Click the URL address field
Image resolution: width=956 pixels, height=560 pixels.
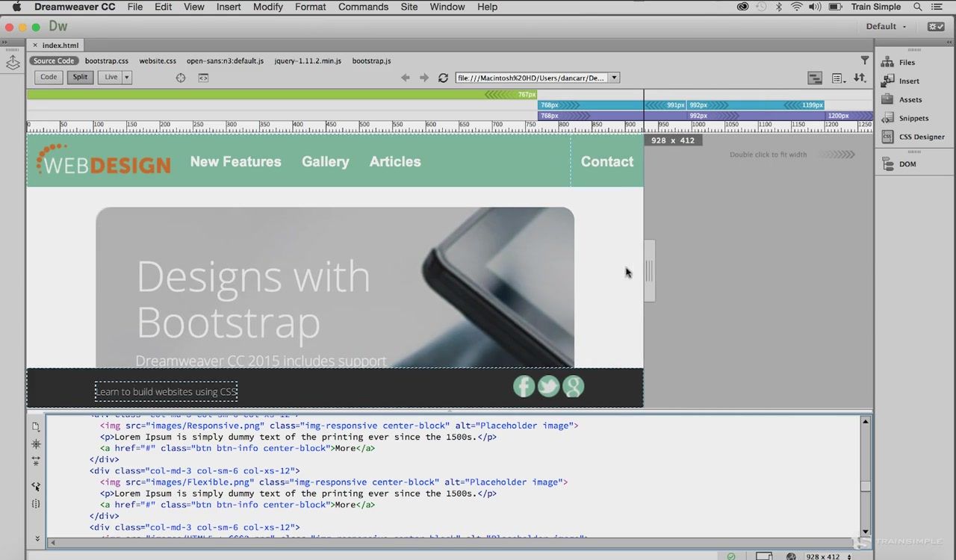(532, 78)
